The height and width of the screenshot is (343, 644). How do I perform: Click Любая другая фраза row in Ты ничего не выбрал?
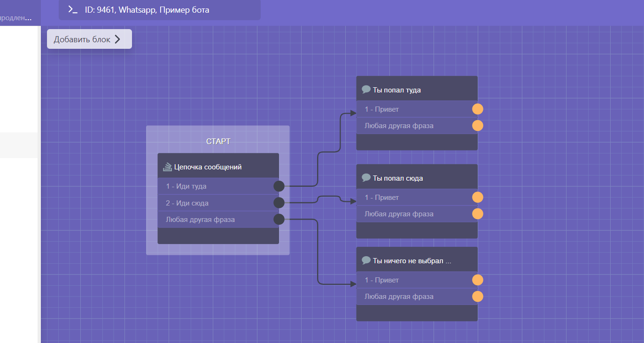[417, 297]
